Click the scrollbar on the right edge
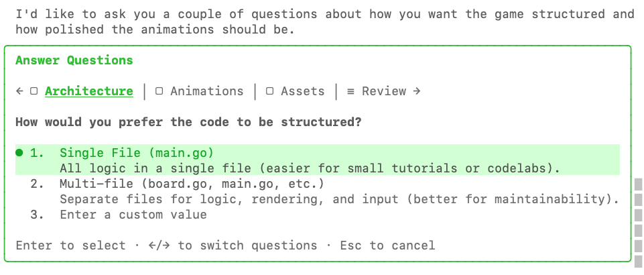This screenshot has height=275, width=644. coord(638,215)
